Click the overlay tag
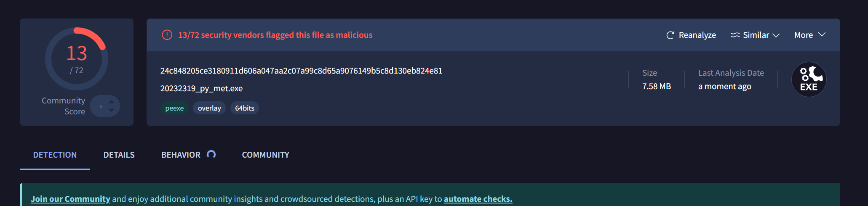This screenshot has width=868, height=206. point(209,108)
